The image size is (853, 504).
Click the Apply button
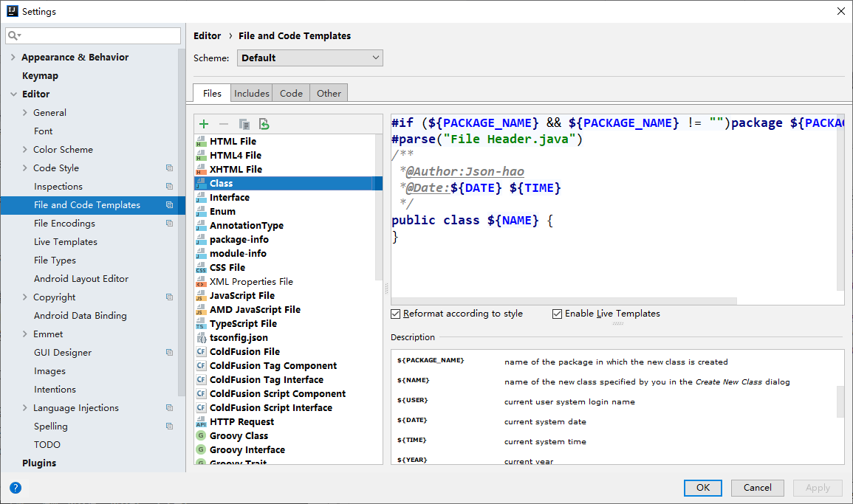[818, 488]
